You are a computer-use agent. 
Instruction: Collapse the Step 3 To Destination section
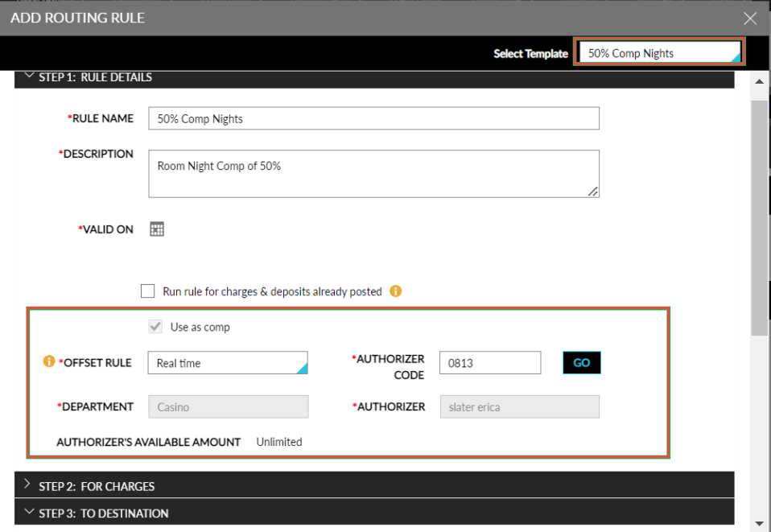click(30, 513)
